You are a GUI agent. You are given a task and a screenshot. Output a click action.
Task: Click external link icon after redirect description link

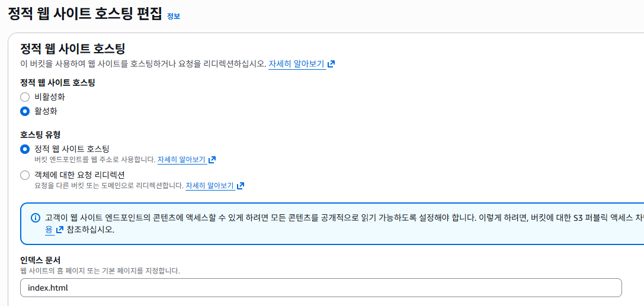point(241,186)
